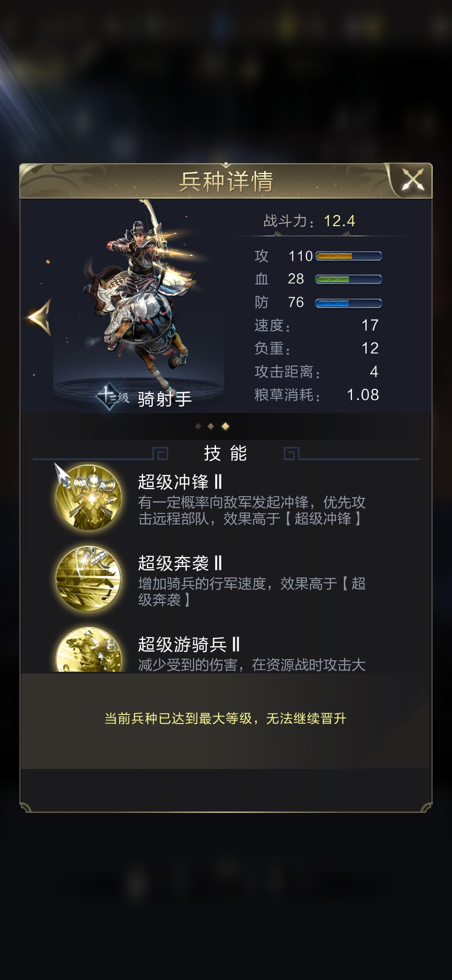Open the 超级游骑兵 II skill title
This screenshot has height=980, width=452.
189,645
